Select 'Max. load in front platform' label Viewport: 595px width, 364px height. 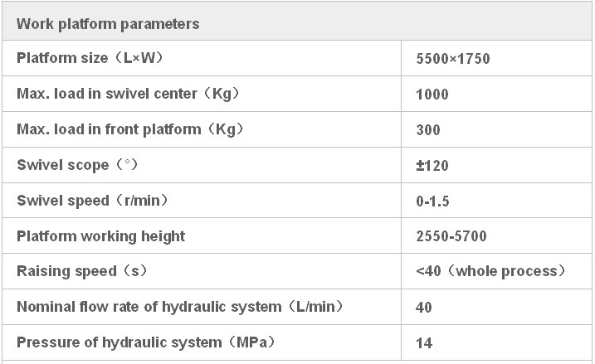tap(129, 129)
